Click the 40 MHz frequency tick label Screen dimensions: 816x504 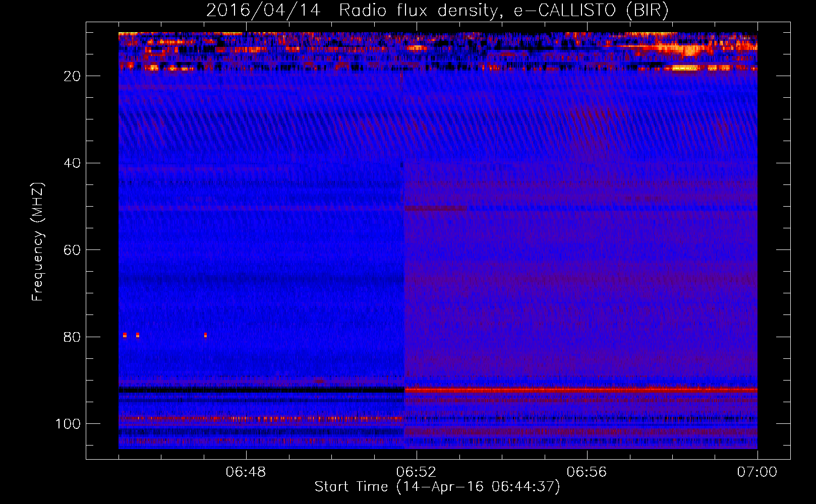72,163
